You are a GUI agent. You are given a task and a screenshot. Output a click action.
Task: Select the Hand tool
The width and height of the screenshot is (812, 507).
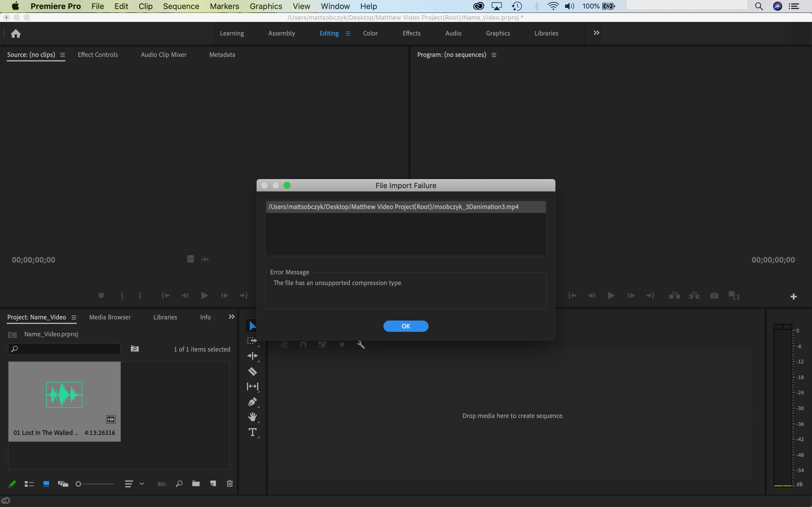(252, 417)
